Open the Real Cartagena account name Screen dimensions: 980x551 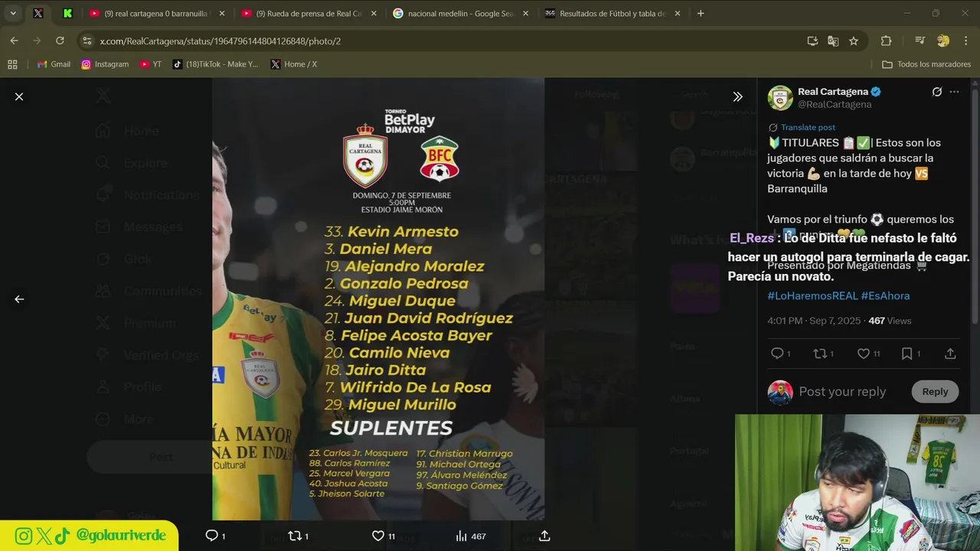point(833,91)
